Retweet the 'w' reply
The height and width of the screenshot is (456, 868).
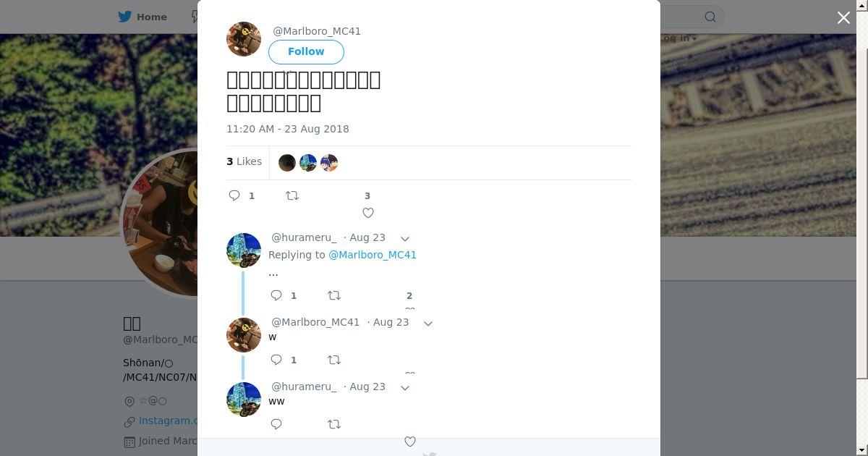click(x=334, y=360)
